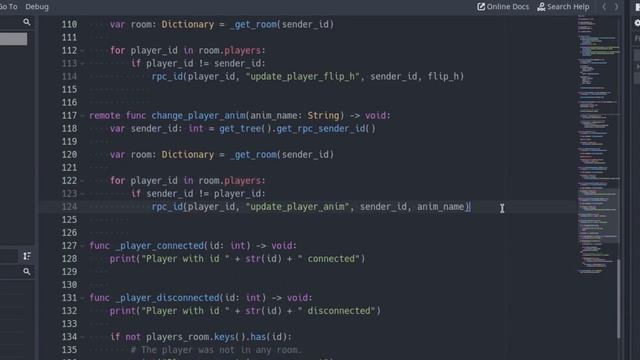Click line number 124 in gutter
Image resolution: width=640 pixels, height=360 pixels.
69,207
